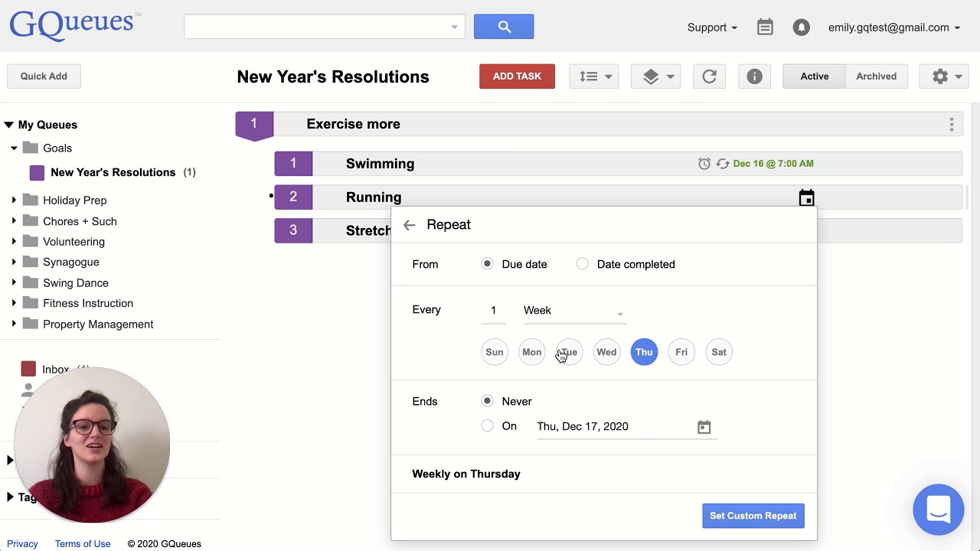The image size is (980, 551).
Task: Expand the Holiday Prep folder
Action: tap(14, 201)
